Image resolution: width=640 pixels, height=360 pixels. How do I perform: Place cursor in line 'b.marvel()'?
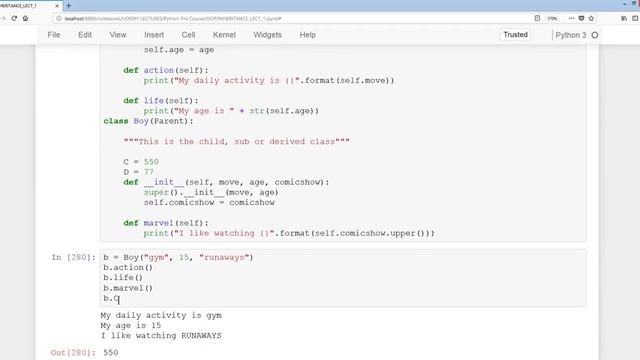[x=128, y=288]
